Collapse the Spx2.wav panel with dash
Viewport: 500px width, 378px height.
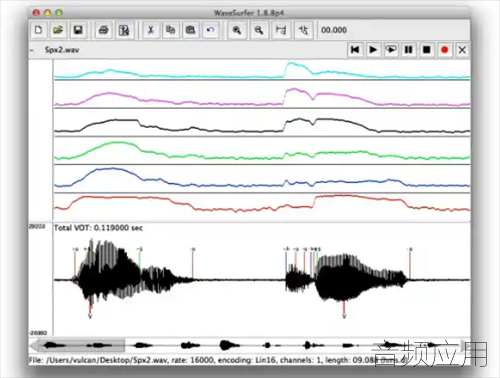pos(32,50)
